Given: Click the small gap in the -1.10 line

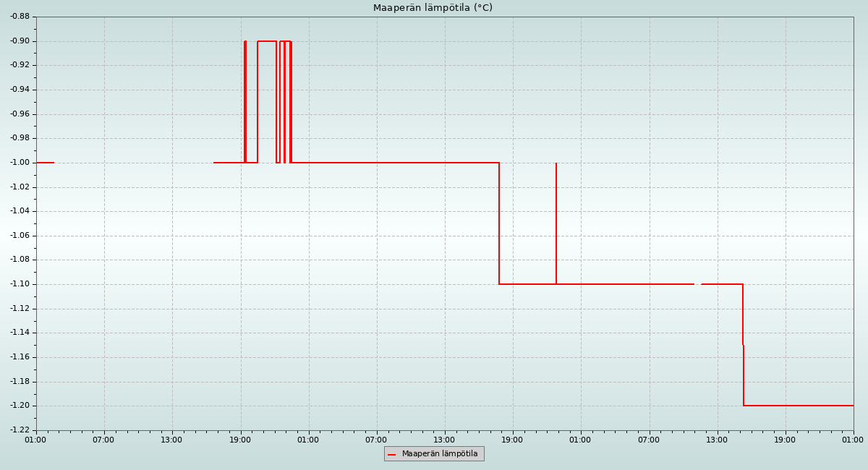Looking at the screenshot, I should [x=697, y=284].
